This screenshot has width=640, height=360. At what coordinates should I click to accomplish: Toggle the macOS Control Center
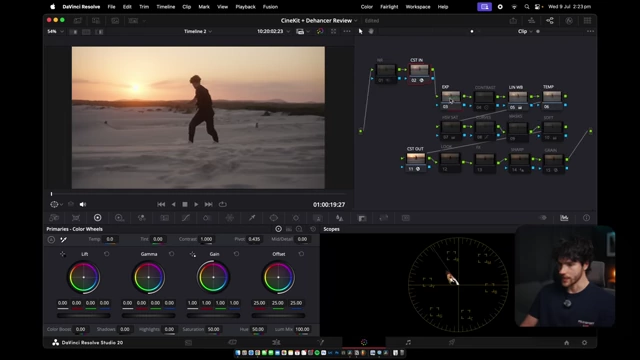point(539,7)
